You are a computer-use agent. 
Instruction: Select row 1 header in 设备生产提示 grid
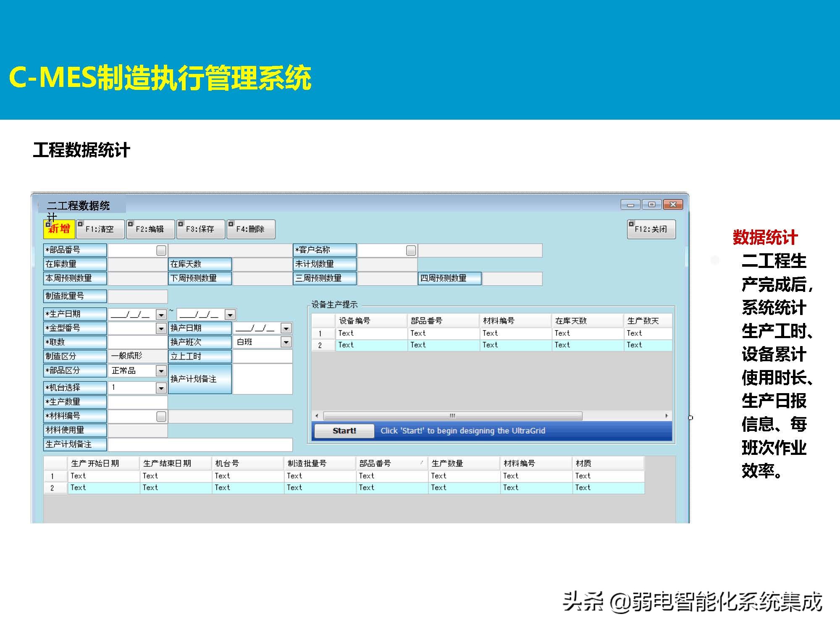pos(323,334)
